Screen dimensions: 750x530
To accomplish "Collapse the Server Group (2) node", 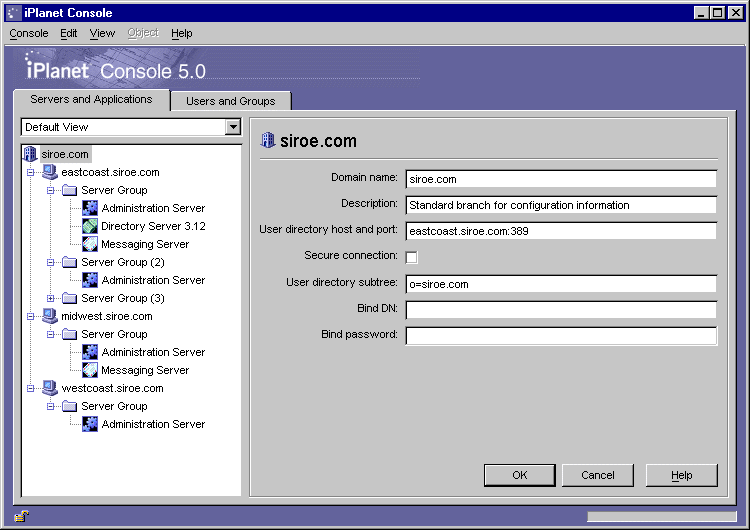I will [51, 262].
